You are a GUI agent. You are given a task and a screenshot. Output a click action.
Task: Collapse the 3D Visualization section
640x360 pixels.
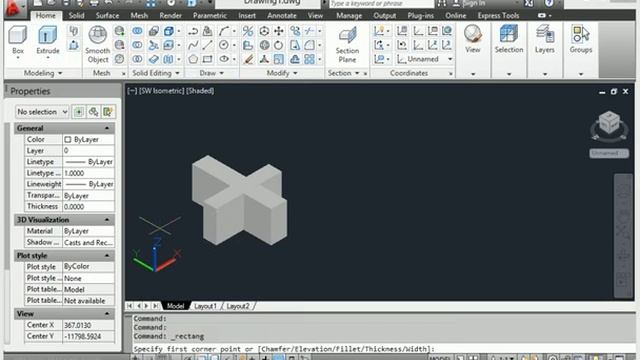pyautogui.click(x=107, y=220)
